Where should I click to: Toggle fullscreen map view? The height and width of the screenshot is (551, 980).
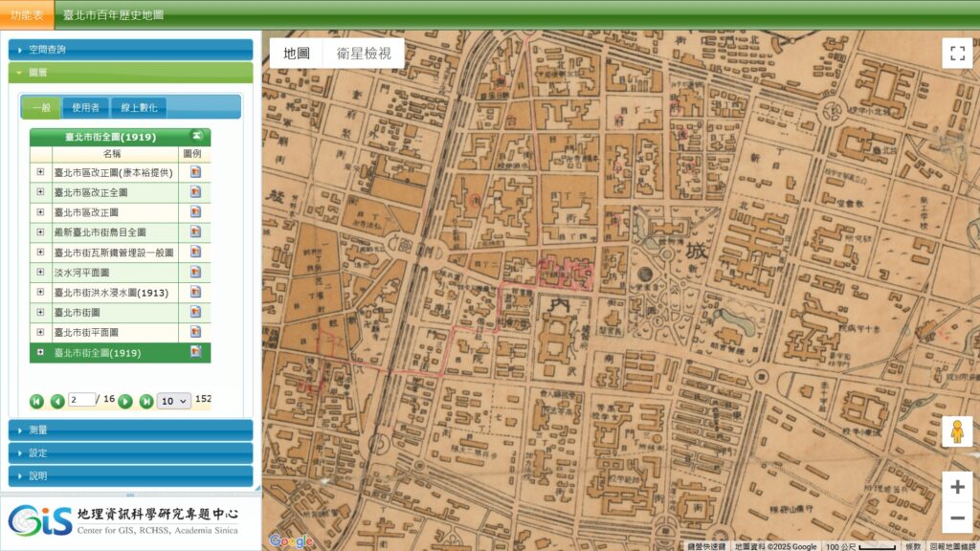[957, 54]
